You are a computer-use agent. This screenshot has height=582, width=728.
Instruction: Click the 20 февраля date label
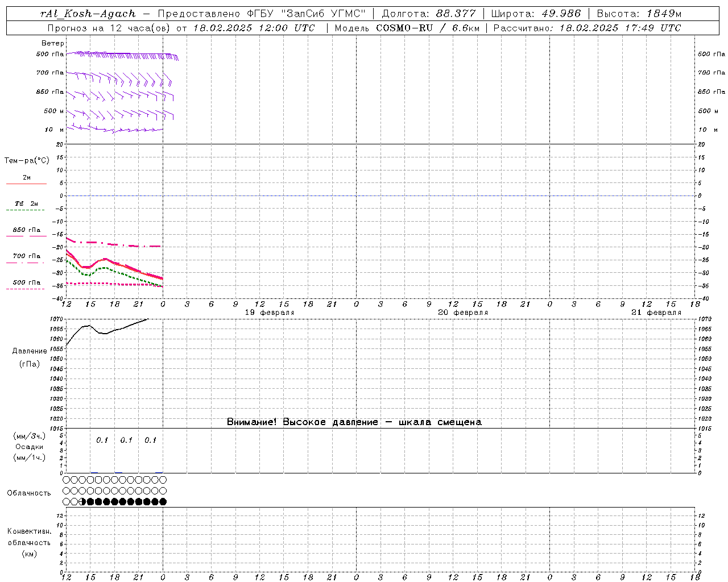tap(463, 313)
